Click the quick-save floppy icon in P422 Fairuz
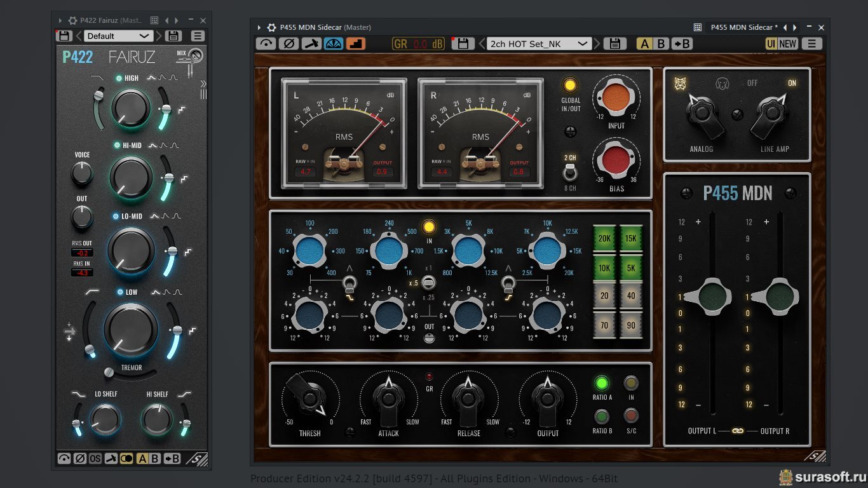The image size is (868, 488). (x=64, y=36)
